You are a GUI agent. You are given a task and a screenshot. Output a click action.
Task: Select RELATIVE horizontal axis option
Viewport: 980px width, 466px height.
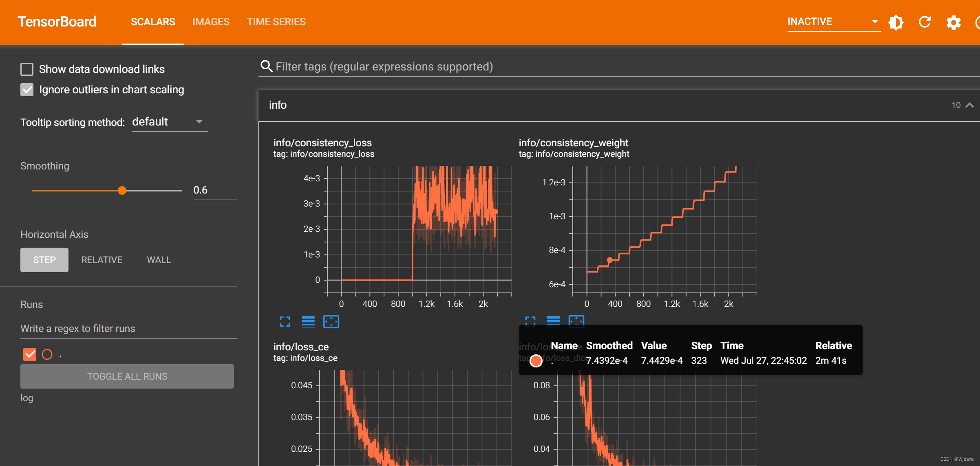pyautogui.click(x=102, y=260)
